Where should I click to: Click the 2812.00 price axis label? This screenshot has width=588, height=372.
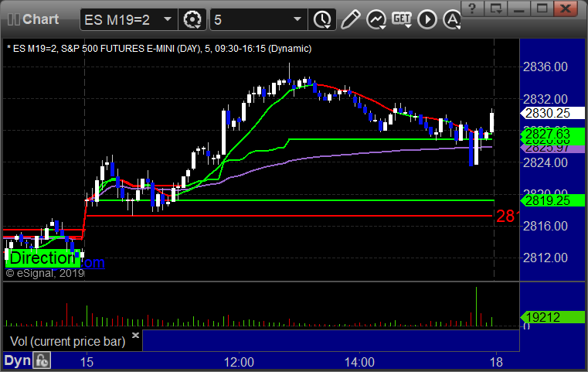tap(546, 258)
